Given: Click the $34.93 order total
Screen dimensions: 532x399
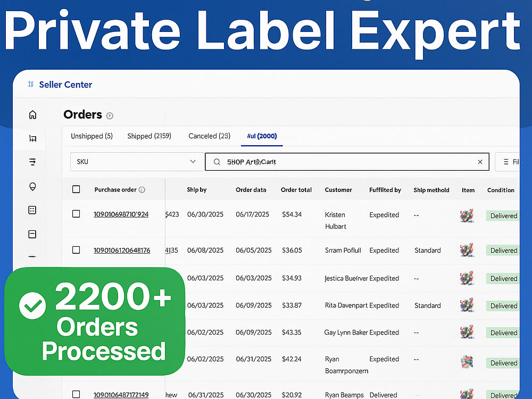Looking at the screenshot, I should point(292,278).
